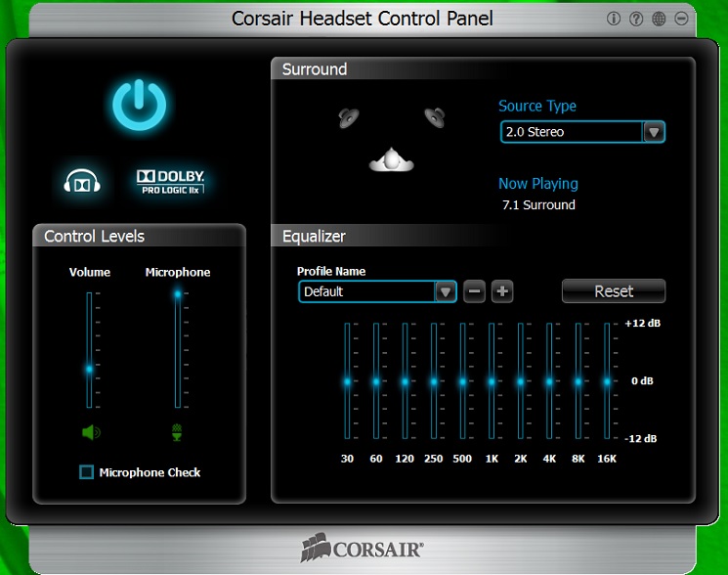
Task: Click the 2K equalizer slider
Action: point(521,381)
